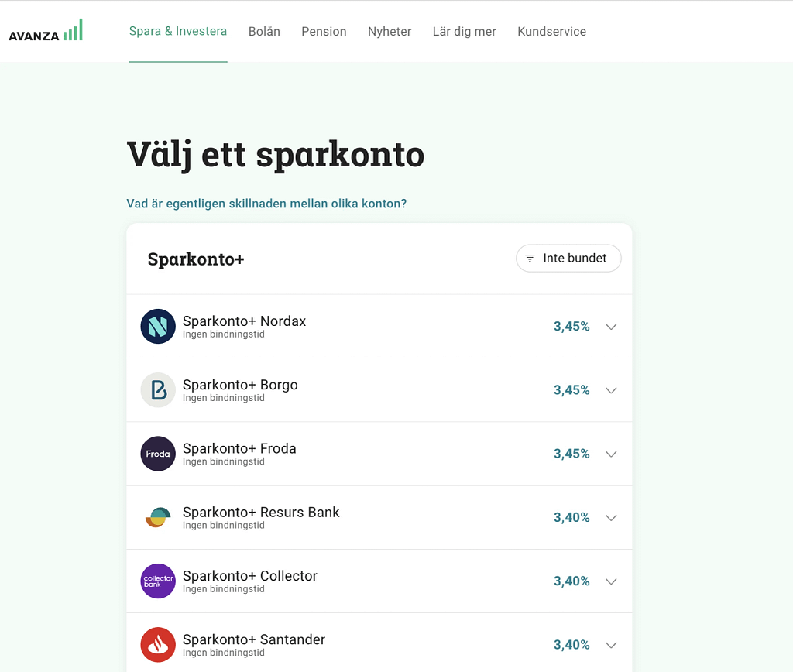Open the Bolån menu item
Image resolution: width=793 pixels, height=672 pixels.
pyautogui.click(x=264, y=31)
